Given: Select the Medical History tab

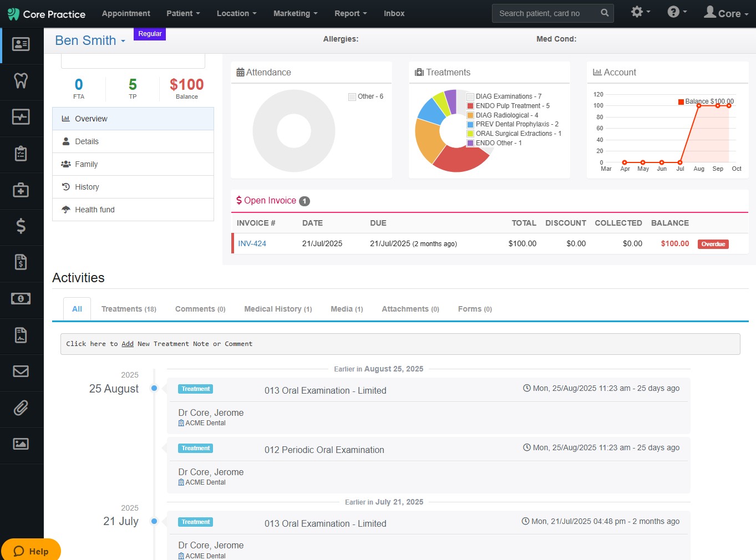Looking at the screenshot, I should [278, 309].
